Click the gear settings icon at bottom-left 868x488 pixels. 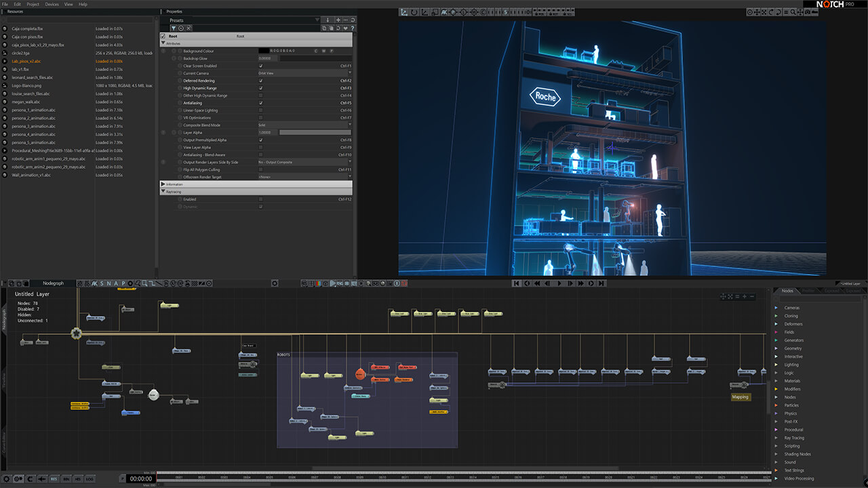point(7,479)
